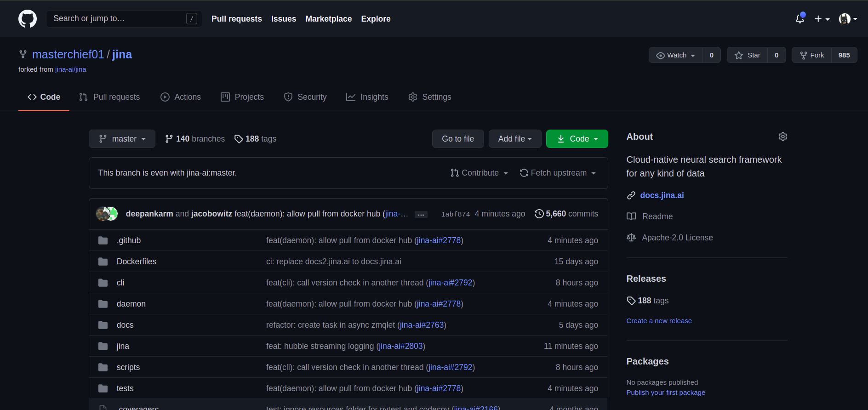Open the plus create-new menu
Viewport: 868px width, 410px height.
click(822, 19)
